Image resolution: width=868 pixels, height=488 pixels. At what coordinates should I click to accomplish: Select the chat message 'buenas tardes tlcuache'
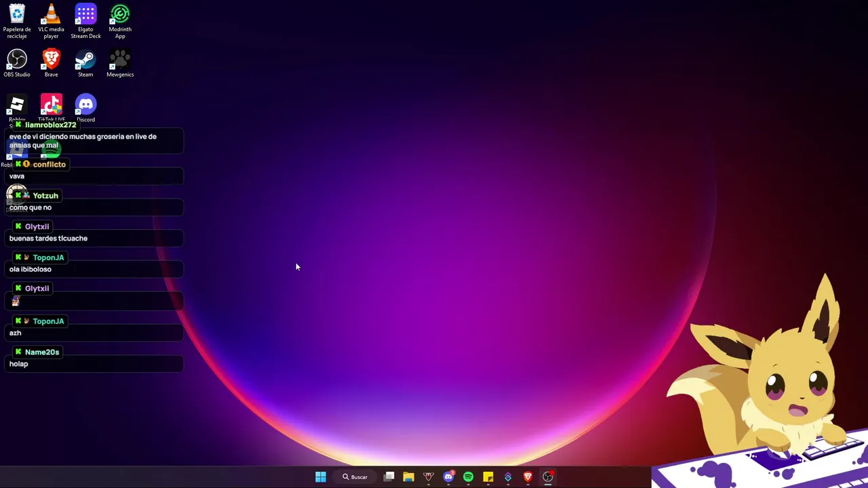click(48, 239)
